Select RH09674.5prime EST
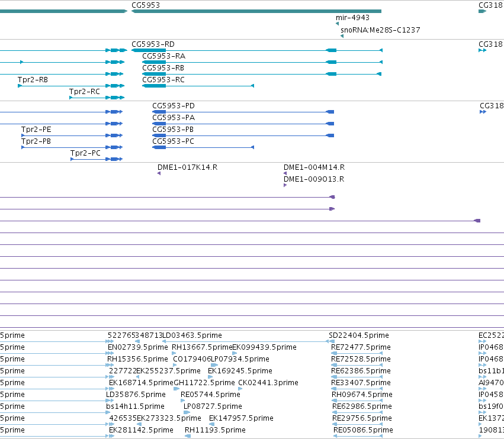504x439 pixels. tap(362, 395)
